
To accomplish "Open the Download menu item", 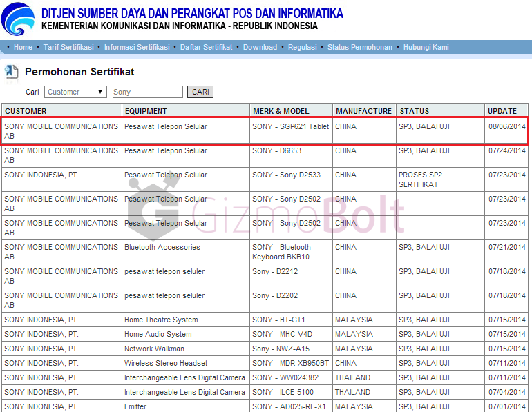I will [260, 47].
